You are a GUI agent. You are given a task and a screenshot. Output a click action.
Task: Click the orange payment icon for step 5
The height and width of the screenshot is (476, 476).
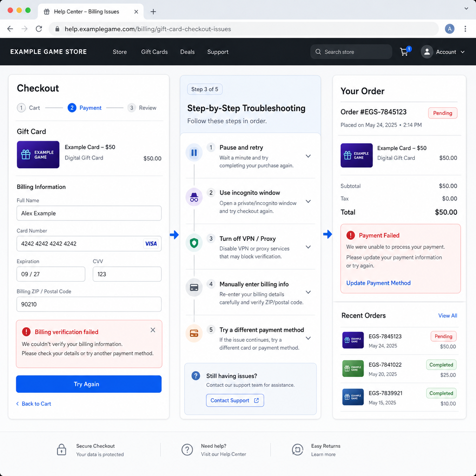pyautogui.click(x=194, y=333)
